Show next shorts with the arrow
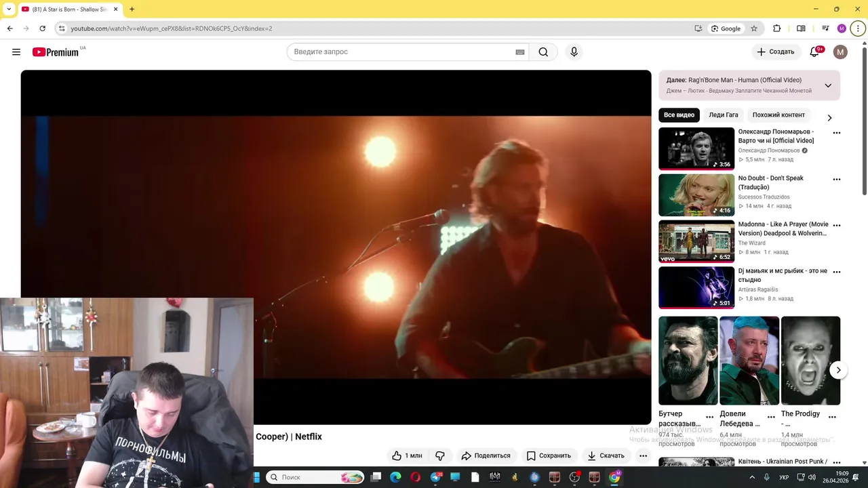Viewport: 868px width, 488px height. pos(838,370)
